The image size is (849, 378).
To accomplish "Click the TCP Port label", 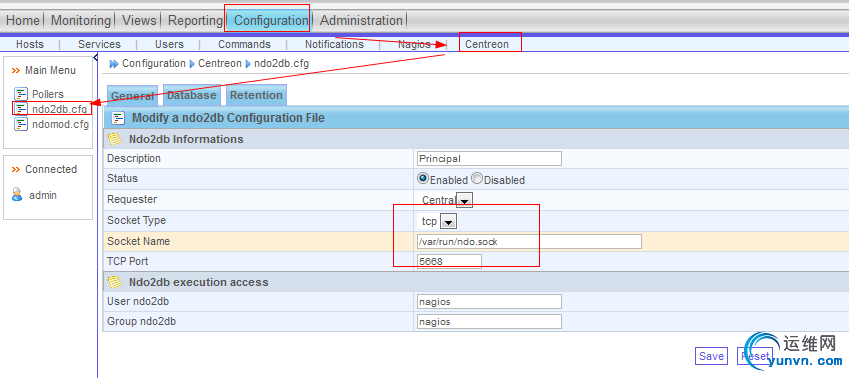I will [x=128, y=261].
